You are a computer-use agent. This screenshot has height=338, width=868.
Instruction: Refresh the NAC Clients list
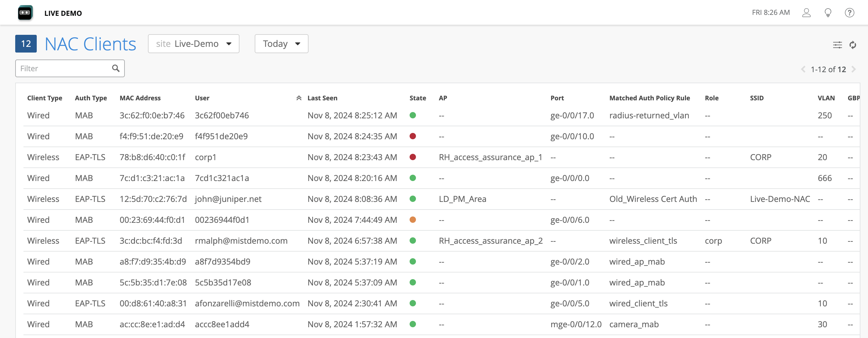[852, 45]
